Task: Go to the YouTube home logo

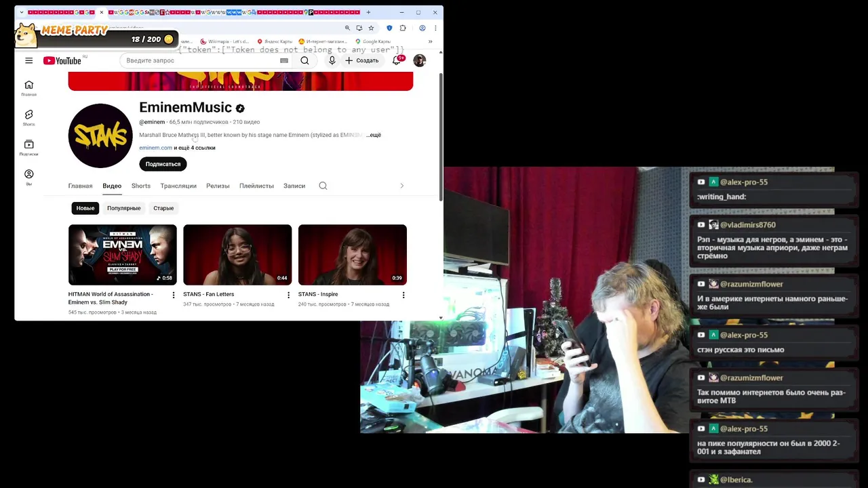Action: (62, 60)
